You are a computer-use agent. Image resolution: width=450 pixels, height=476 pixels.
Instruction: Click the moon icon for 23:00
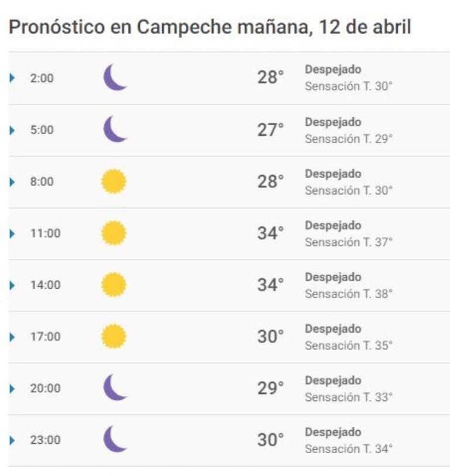click(115, 439)
